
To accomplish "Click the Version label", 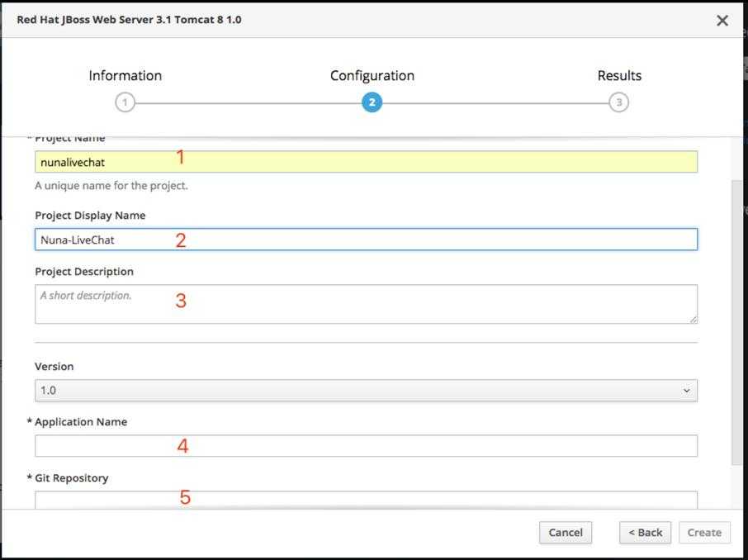I will click(x=54, y=366).
